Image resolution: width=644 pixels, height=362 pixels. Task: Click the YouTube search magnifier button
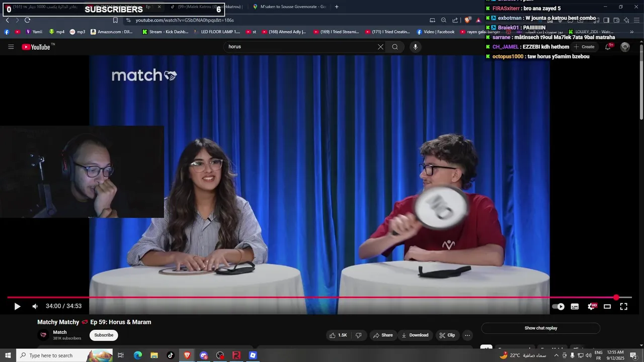click(x=395, y=47)
